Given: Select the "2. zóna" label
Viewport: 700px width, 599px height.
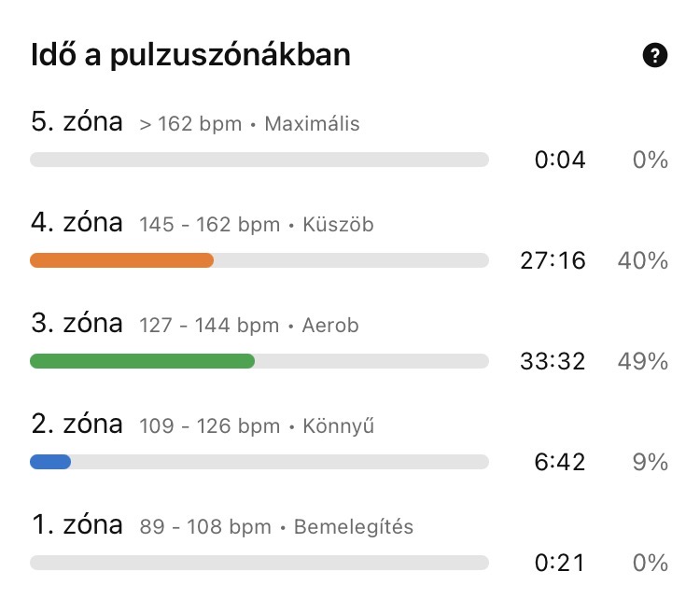Looking at the screenshot, I should [x=77, y=424].
